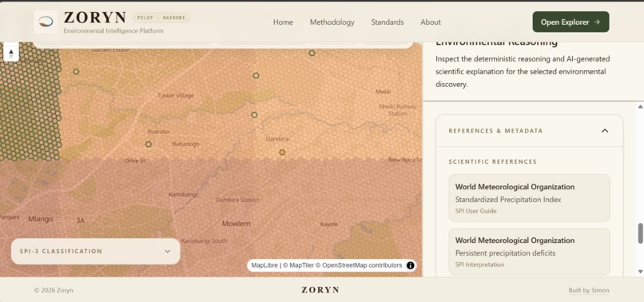Screen dimensions: 644x302
Task: Click arrow icon in Open Explorer button
Action: tap(597, 22)
